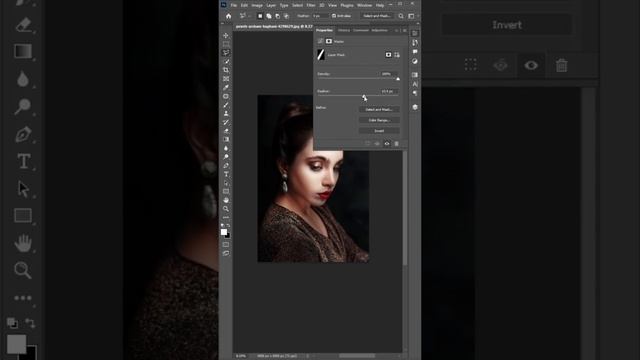The width and height of the screenshot is (640, 360).
Task: Click the Home icon in options bar
Action: 229,16
